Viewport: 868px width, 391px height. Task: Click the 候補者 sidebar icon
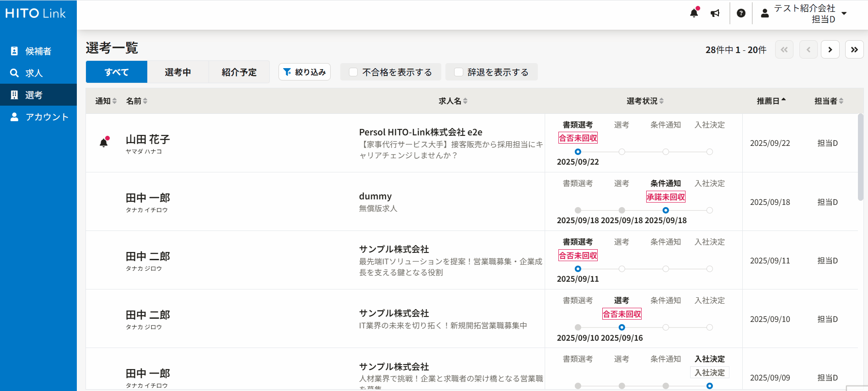[x=15, y=51]
